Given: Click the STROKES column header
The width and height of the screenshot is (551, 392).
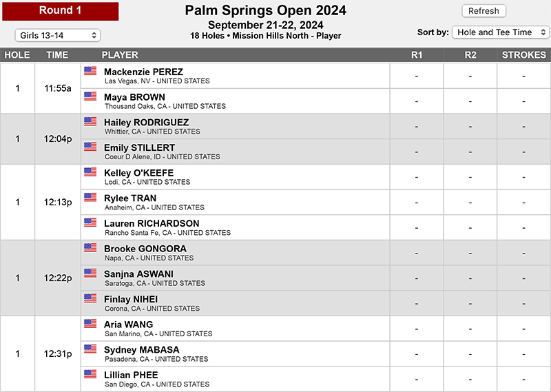Looking at the screenshot, I should tap(524, 55).
